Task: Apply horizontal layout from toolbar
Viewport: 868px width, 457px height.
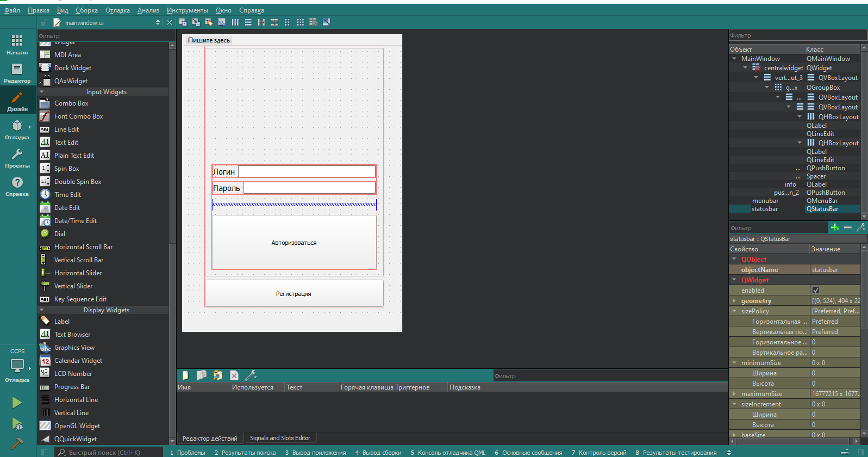Action: [x=235, y=22]
